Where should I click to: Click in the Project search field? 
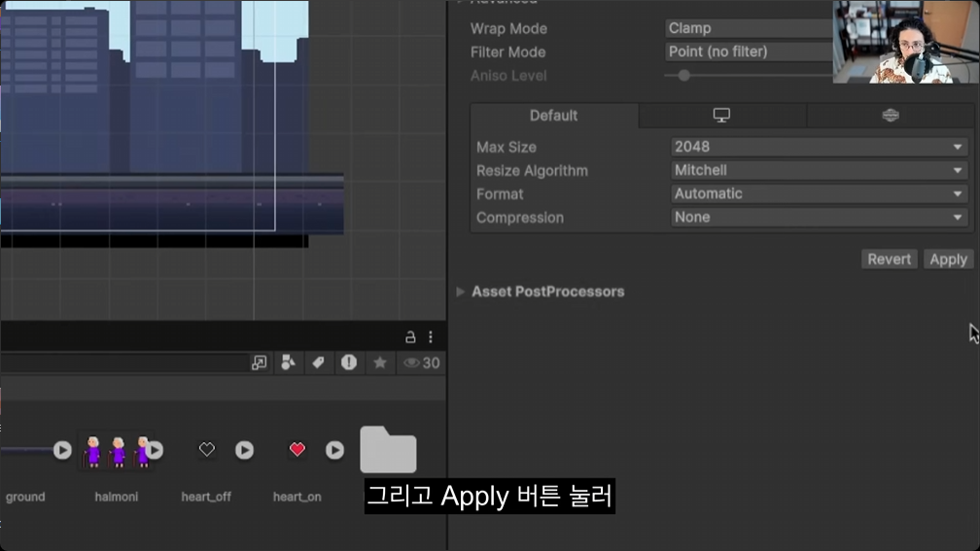pyautogui.click(x=123, y=363)
